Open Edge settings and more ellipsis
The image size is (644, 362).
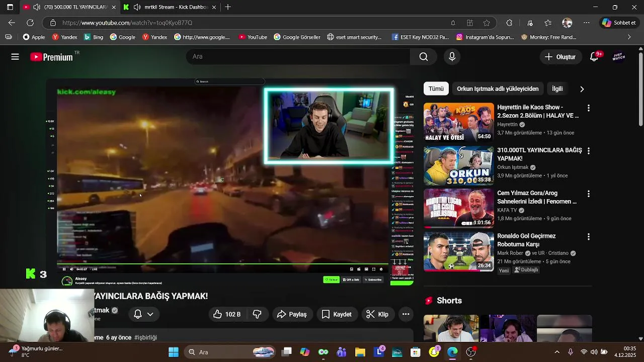click(x=587, y=23)
